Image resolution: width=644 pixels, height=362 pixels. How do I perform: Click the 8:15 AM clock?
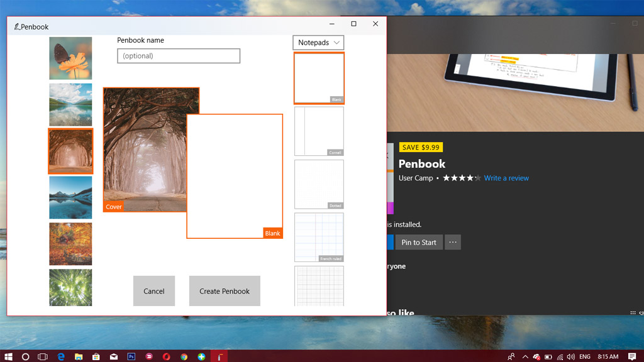pyautogui.click(x=608, y=357)
